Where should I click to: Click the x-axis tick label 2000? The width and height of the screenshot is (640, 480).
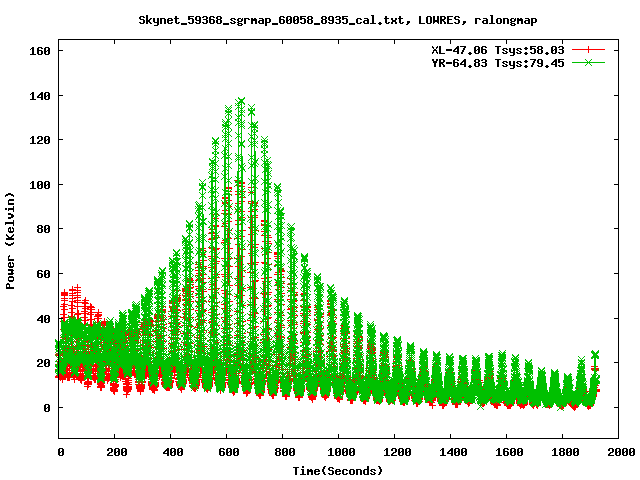point(621,452)
